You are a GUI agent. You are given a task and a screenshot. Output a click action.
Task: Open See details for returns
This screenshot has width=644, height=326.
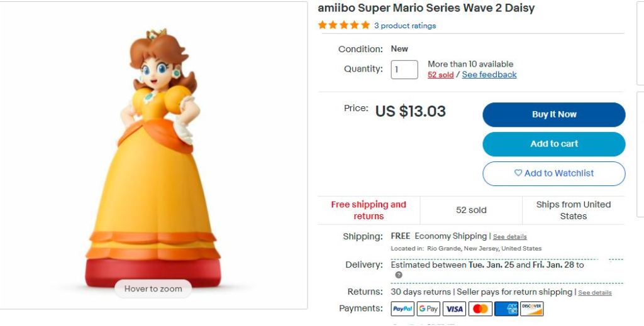[594, 293]
